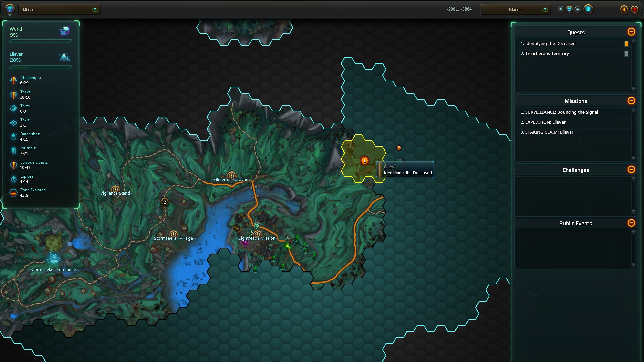Click the Taxis icon in the stats panel
This screenshot has height=362, width=644.
coord(13,123)
